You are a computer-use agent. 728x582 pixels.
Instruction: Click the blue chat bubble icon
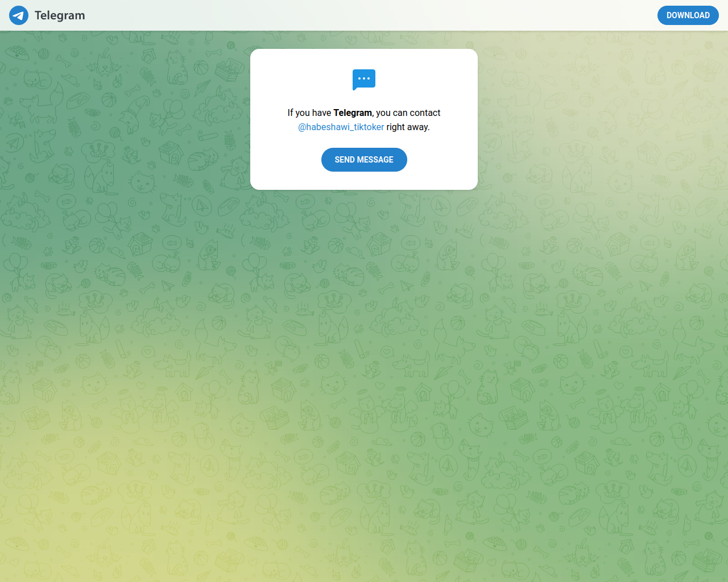[x=364, y=80]
